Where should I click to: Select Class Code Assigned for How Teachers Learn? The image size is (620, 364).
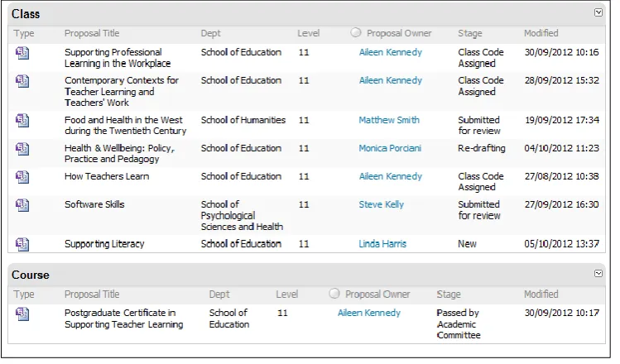click(481, 182)
